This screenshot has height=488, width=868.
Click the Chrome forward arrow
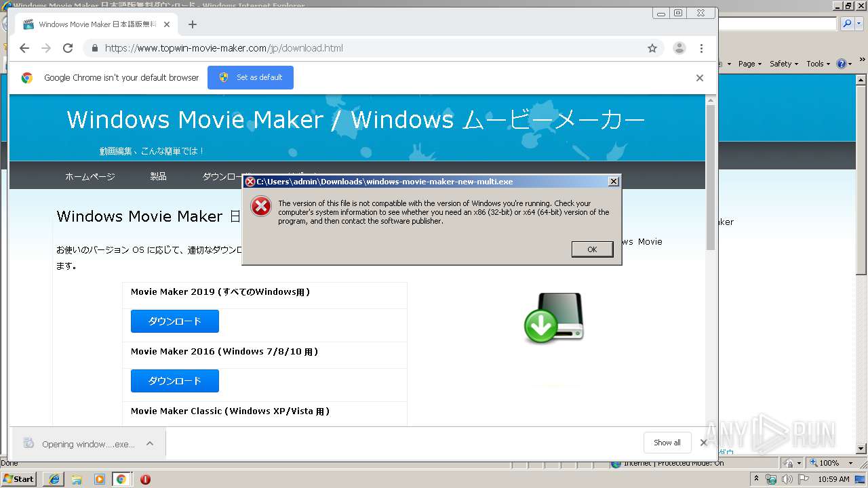46,48
